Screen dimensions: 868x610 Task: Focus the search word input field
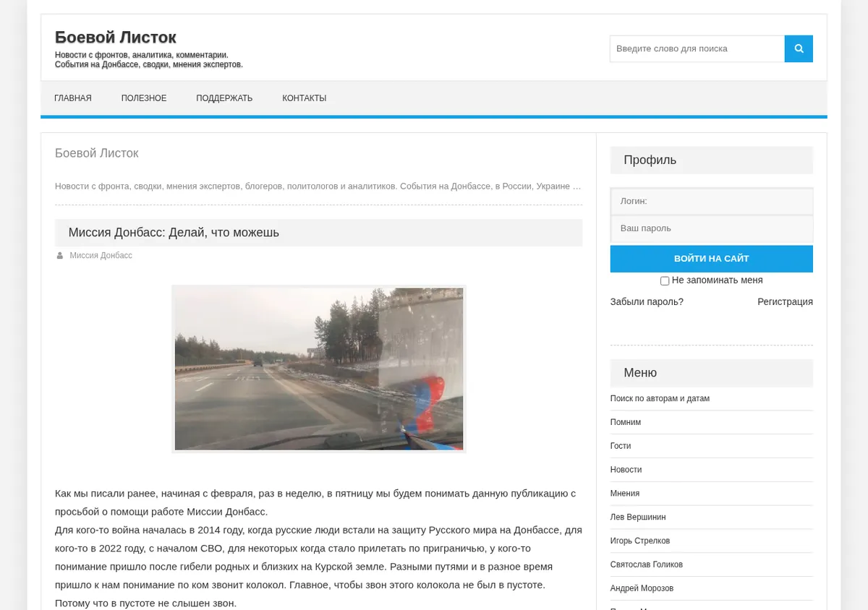coord(697,48)
